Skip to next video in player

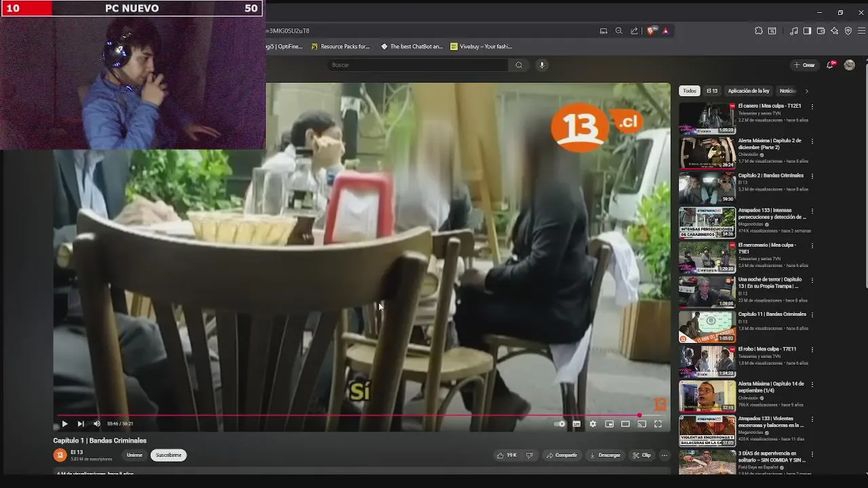81,424
